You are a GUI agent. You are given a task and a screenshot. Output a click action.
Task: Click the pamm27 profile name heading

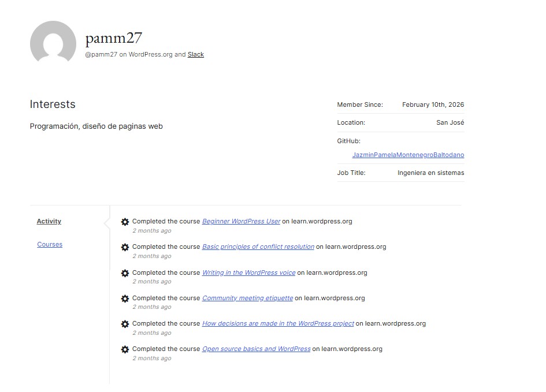coord(114,38)
